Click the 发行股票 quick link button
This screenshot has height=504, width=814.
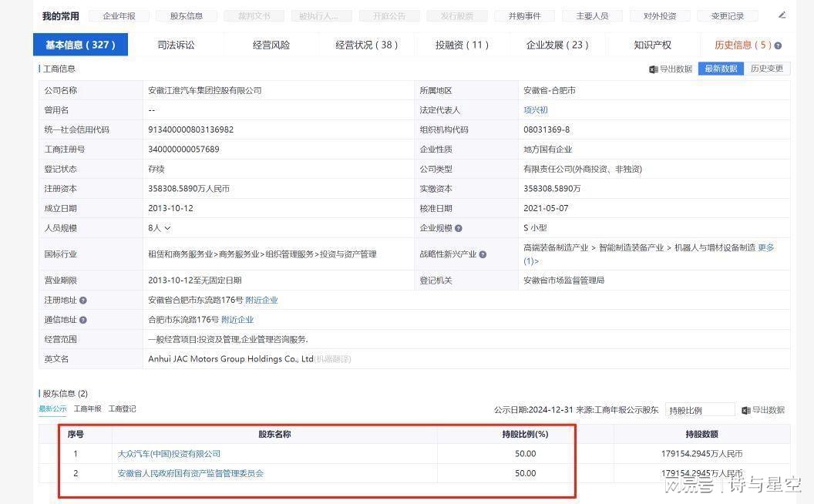coord(457,16)
